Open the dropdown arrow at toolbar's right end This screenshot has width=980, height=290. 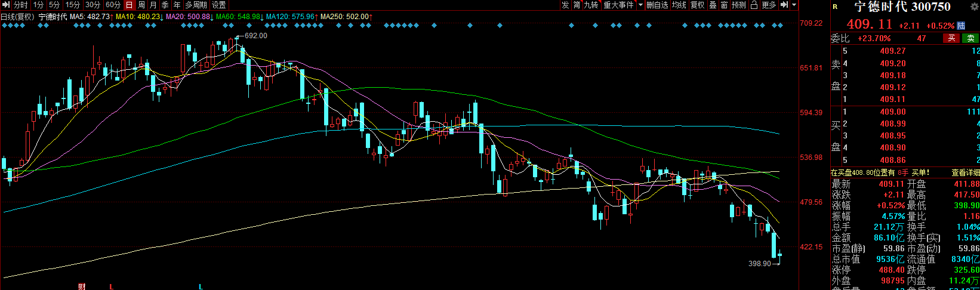[x=794, y=5]
